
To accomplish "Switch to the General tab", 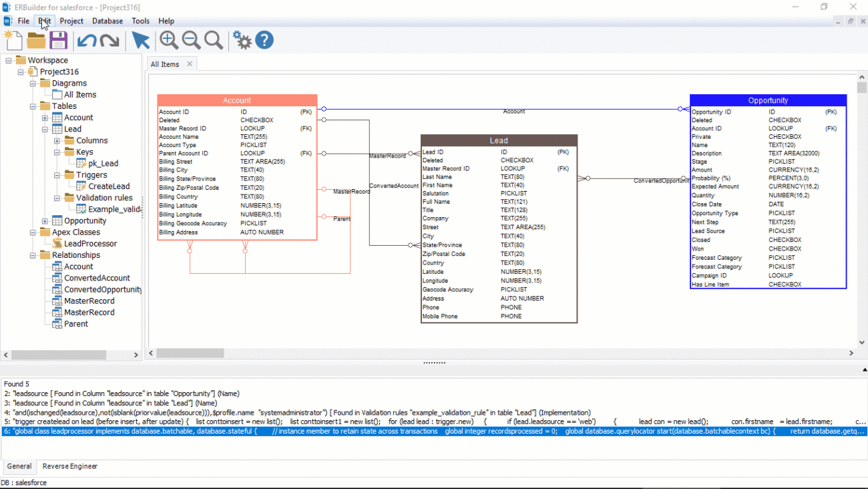I will pyautogui.click(x=19, y=466).
